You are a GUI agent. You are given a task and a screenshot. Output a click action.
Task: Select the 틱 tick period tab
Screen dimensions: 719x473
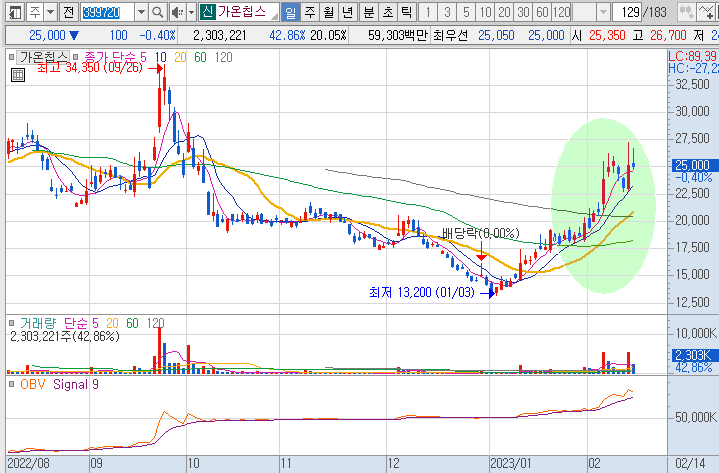[x=407, y=12]
